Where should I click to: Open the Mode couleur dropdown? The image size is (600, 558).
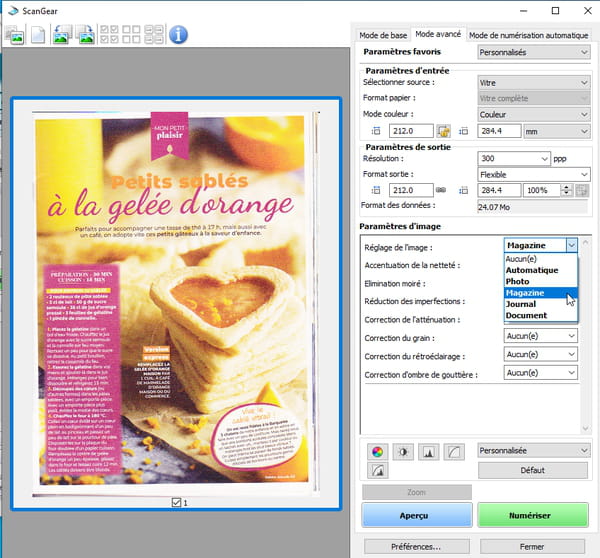[x=533, y=114]
